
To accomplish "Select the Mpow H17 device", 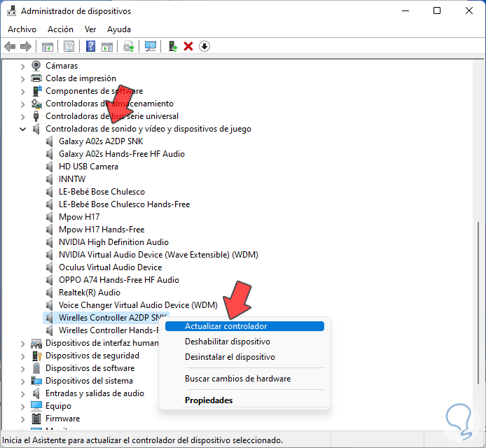I will point(79,217).
